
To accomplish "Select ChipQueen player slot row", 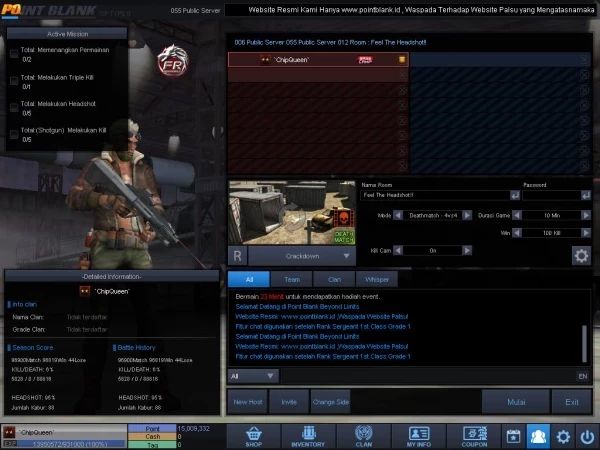I will [x=318, y=60].
